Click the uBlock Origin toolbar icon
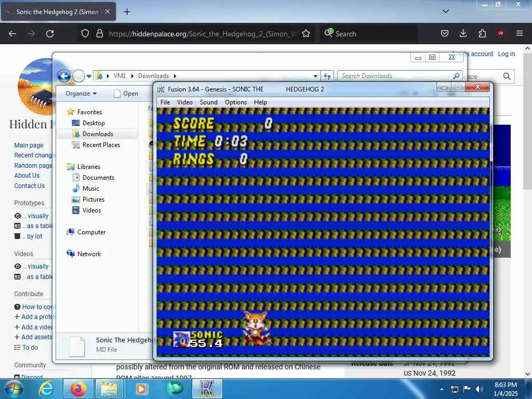This screenshot has height=399, width=532. pos(501,33)
